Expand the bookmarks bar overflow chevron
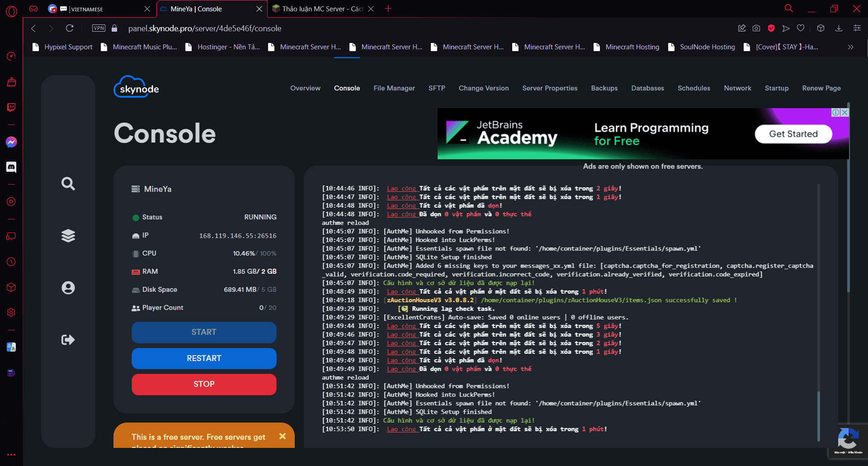This screenshot has height=466, width=868. 850,47
